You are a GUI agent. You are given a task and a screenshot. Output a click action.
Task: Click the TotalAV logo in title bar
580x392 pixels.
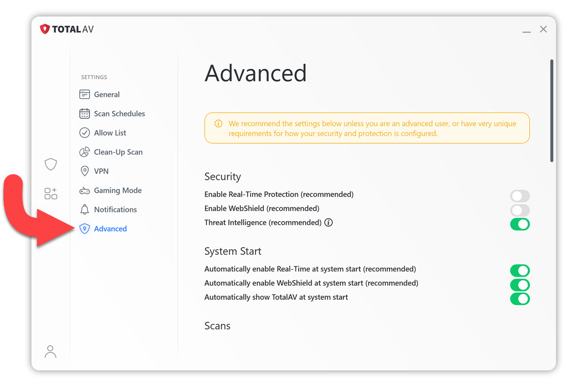tap(67, 29)
